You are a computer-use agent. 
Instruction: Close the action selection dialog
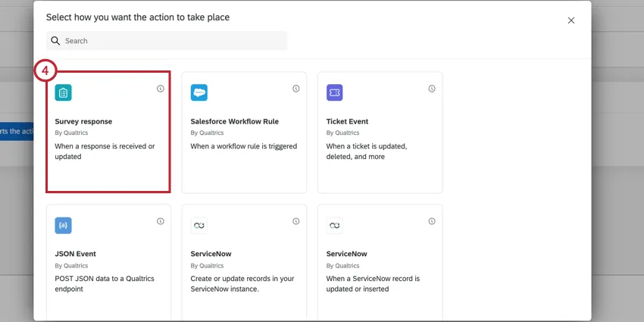[x=571, y=20]
